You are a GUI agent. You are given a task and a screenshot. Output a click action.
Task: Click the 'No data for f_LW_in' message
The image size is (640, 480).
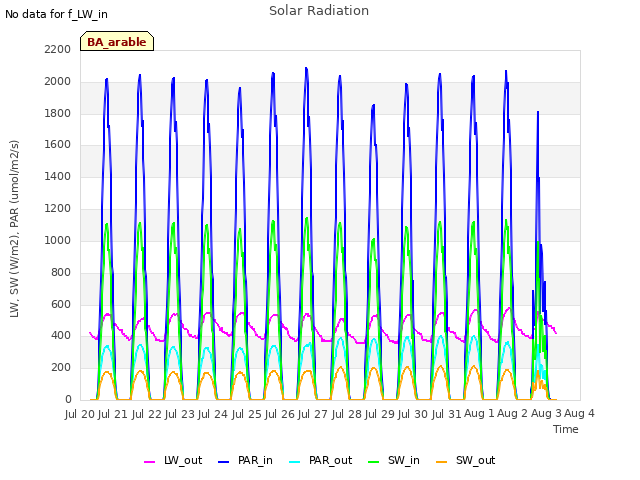point(56,14)
